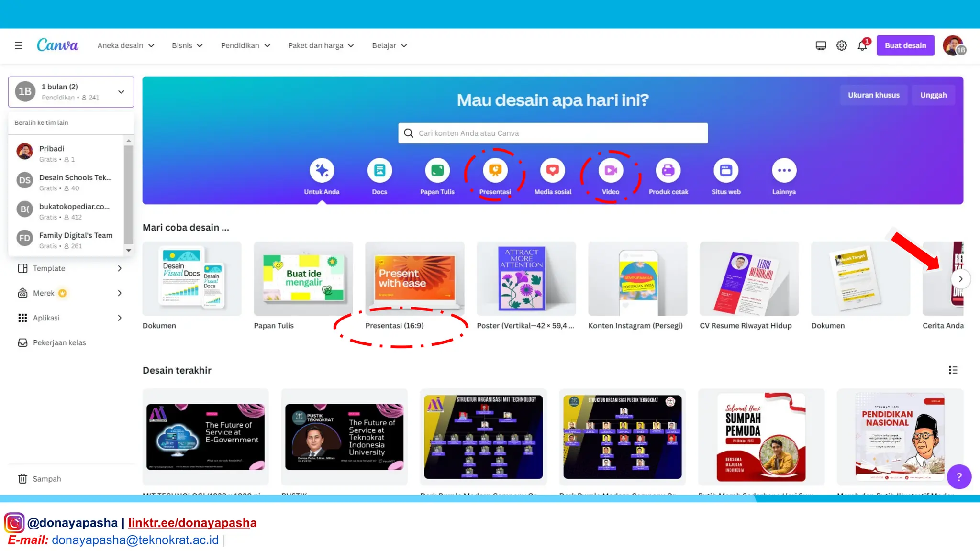Open the Pendidikan navigation menu
The image size is (980, 551).
(x=245, y=46)
